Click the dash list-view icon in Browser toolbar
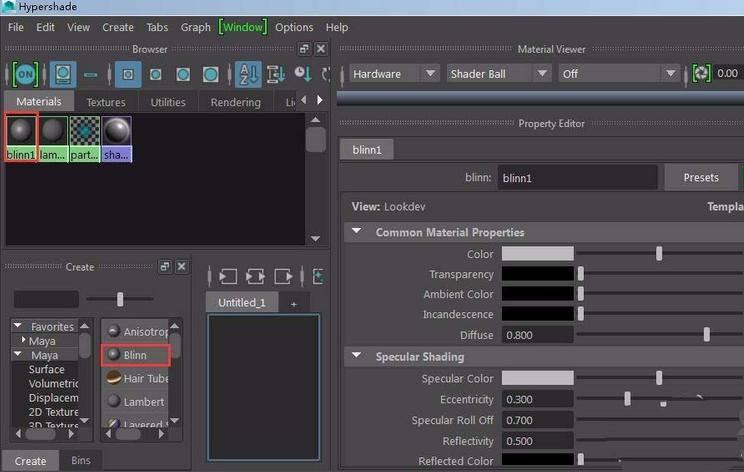The height and width of the screenshot is (472, 744). coord(91,75)
